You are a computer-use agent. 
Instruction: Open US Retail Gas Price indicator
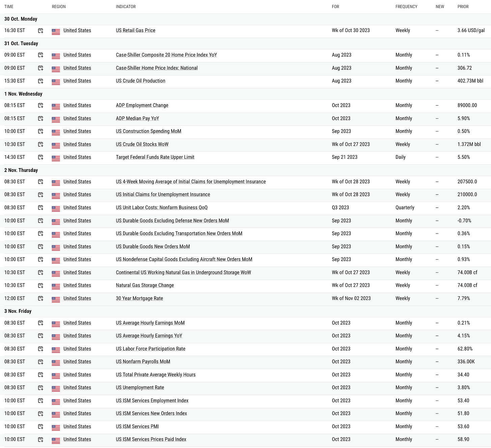tap(136, 30)
